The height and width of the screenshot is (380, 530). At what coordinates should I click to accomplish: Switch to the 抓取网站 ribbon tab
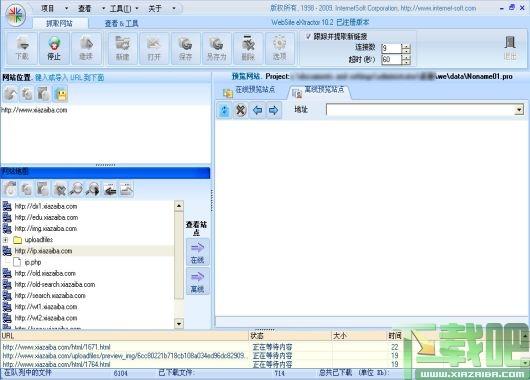60,23
